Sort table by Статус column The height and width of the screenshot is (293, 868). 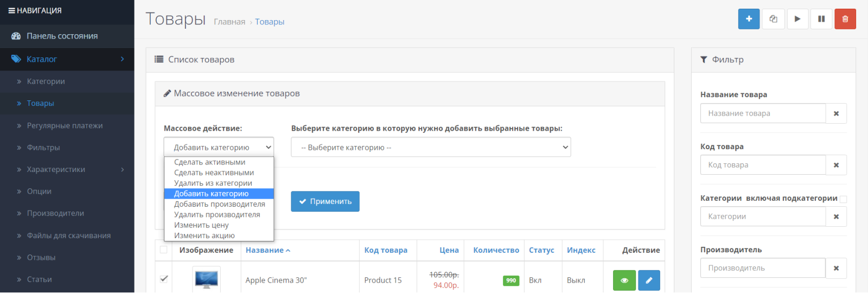click(x=541, y=250)
